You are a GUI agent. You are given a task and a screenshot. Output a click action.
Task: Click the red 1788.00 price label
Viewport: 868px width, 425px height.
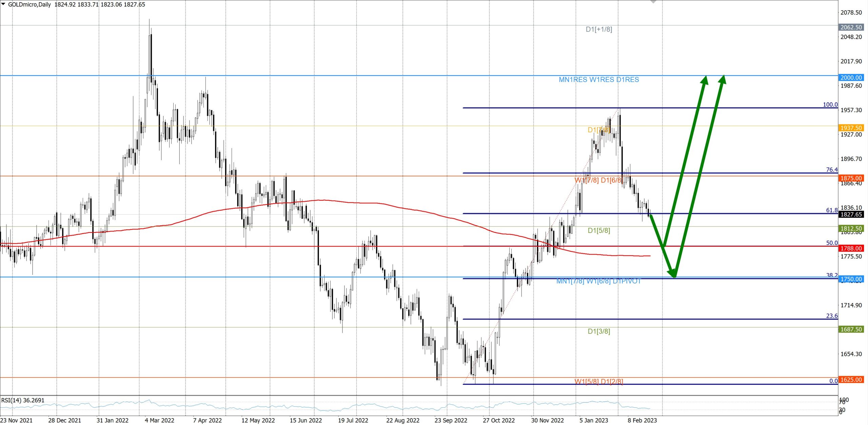point(851,248)
